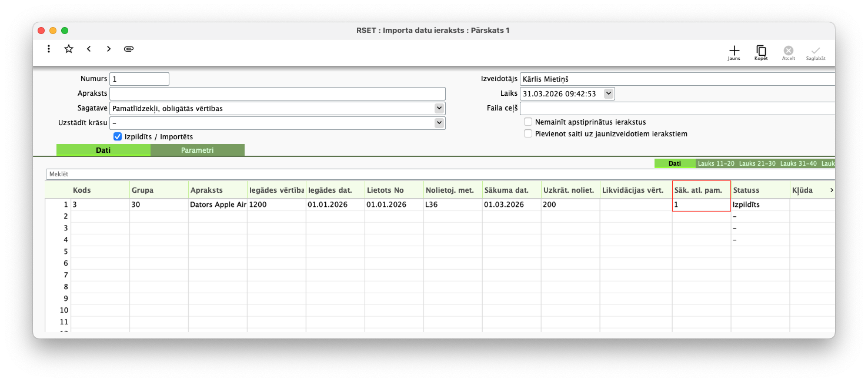868x382 pixels.
Task: Open the three-dot options menu
Action: point(49,49)
